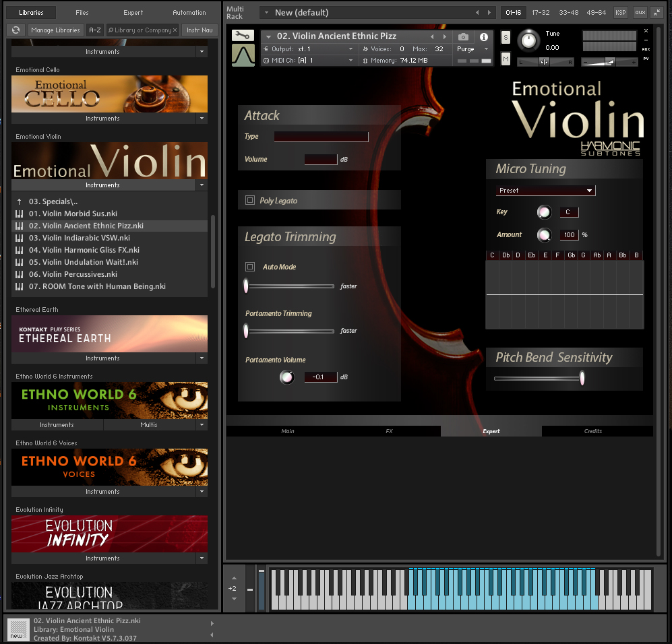Viewport: 672px width, 644px height.
Task: Solo the instrument with the S button
Action: (506, 37)
